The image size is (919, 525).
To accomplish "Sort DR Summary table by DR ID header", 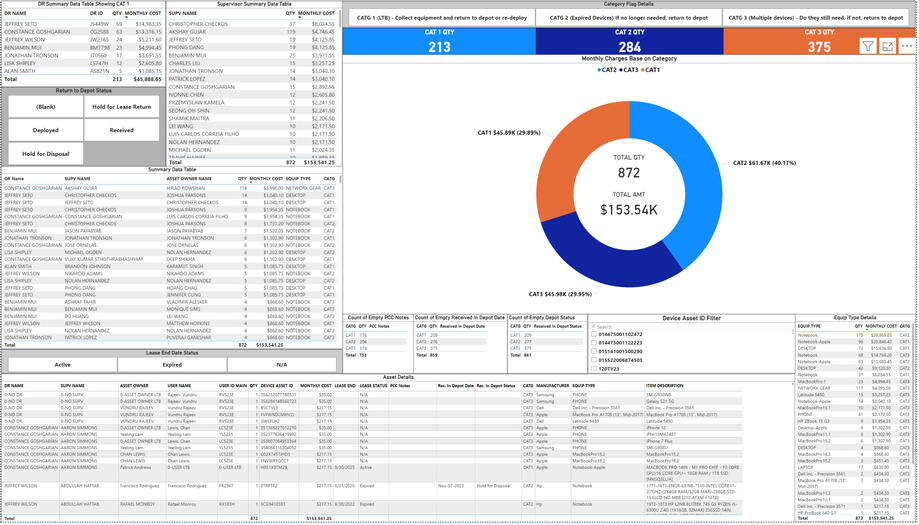I will coord(96,12).
